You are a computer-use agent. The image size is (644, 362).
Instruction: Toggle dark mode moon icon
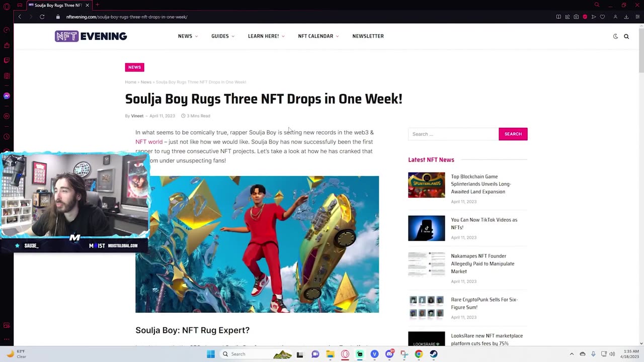[615, 36]
